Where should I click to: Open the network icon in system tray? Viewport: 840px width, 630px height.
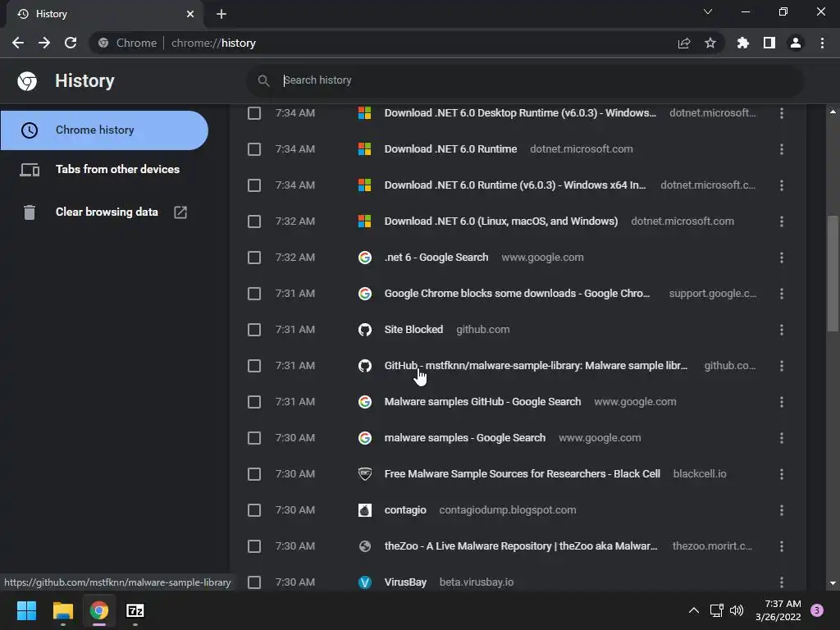point(716,610)
